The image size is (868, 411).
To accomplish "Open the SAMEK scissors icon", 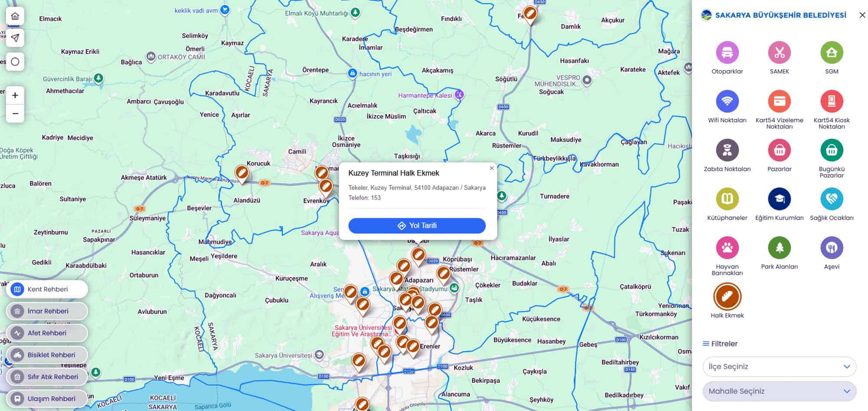I will click(779, 53).
